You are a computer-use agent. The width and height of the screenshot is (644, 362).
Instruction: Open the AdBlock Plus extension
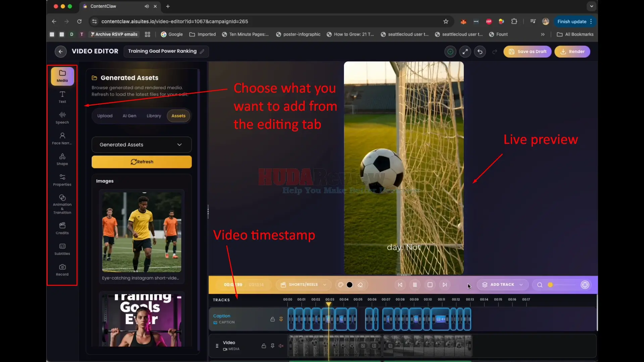pyautogui.click(x=489, y=21)
